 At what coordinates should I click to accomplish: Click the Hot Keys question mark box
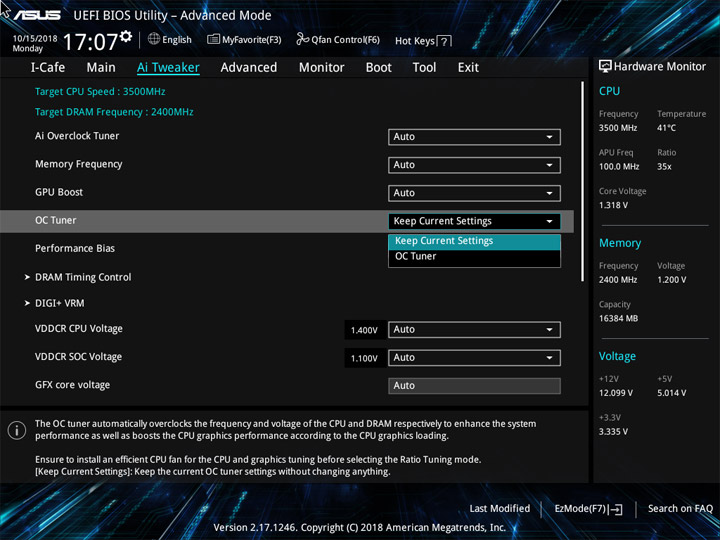[444, 42]
